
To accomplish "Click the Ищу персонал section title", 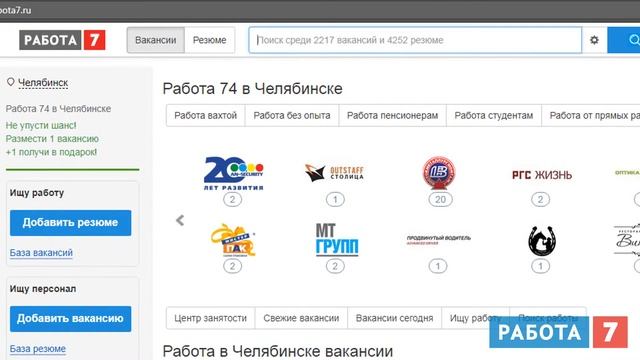I will tap(43, 289).
